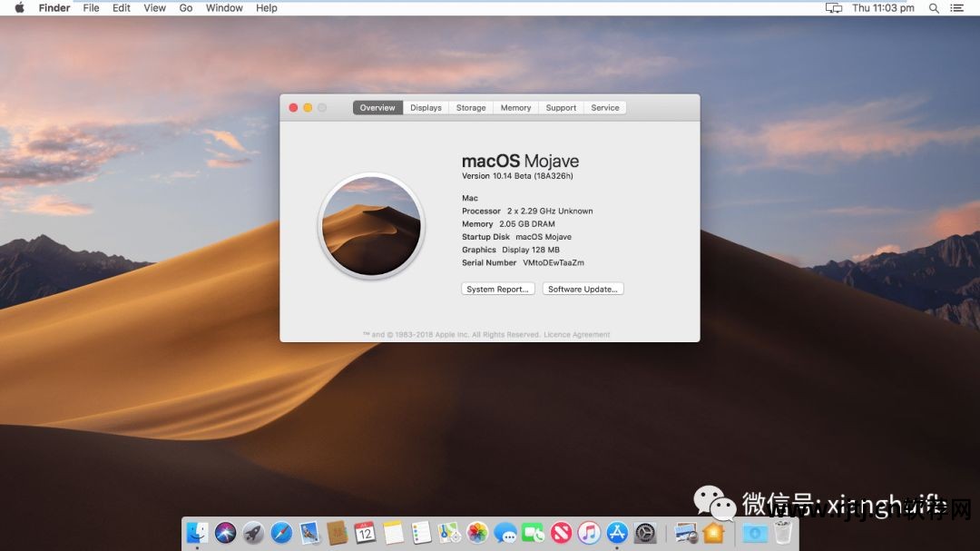The width and height of the screenshot is (980, 551).
Task: Open the Apple menu
Action: tap(19, 8)
